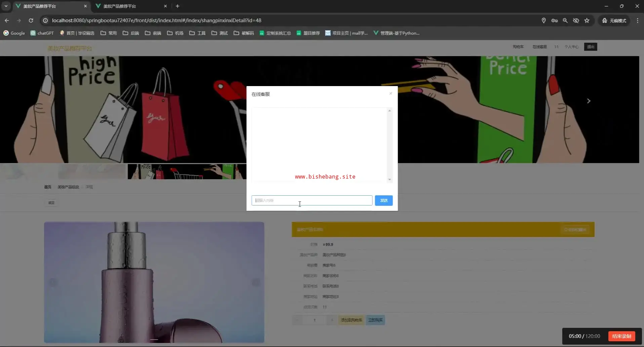Viewport: 644px width, 347px height.
Task: Open the 机场 bookmarks folder
Action: 175,33
